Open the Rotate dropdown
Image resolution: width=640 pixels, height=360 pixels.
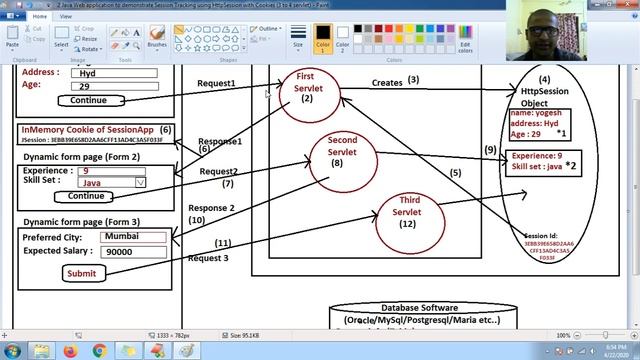88,49
